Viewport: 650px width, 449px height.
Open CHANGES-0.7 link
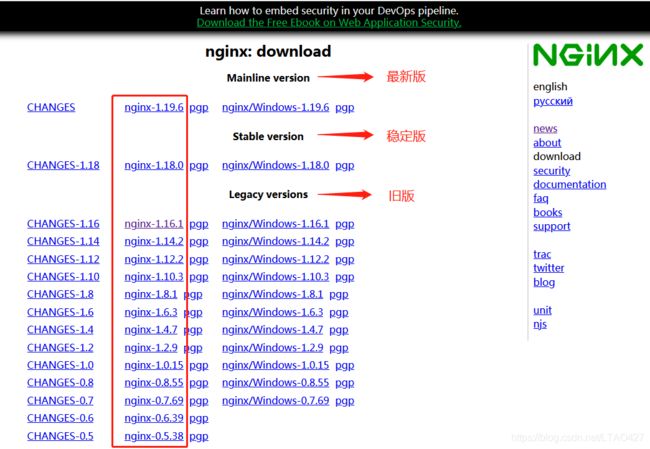pyautogui.click(x=60, y=401)
